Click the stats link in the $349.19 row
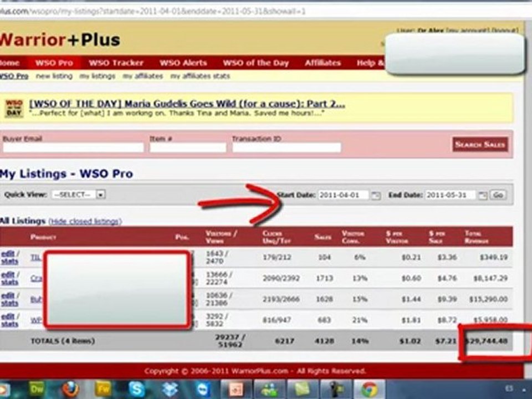532x399 pixels. pos(9,262)
